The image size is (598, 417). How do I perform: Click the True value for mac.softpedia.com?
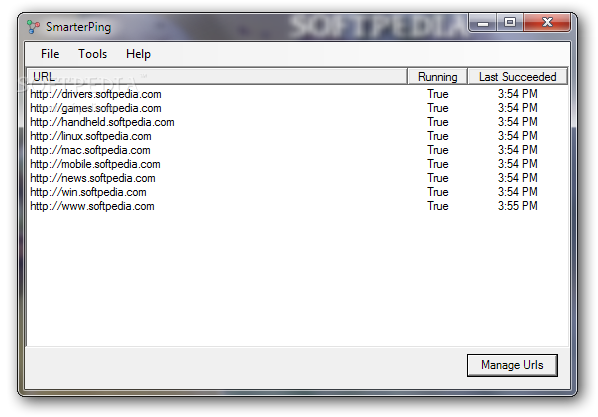(x=437, y=150)
